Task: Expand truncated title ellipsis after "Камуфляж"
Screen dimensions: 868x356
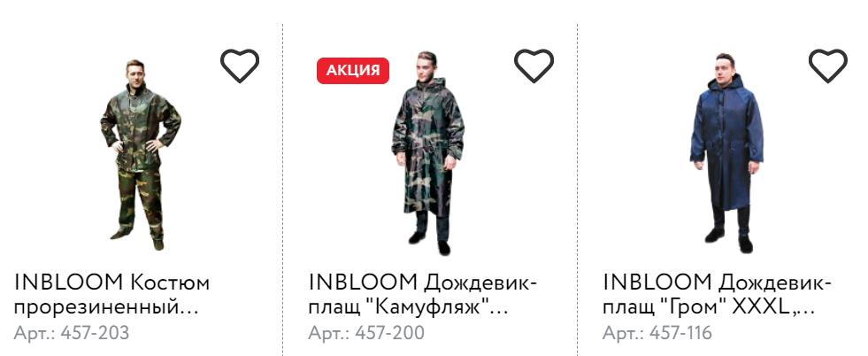Action: tap(499, 311)
